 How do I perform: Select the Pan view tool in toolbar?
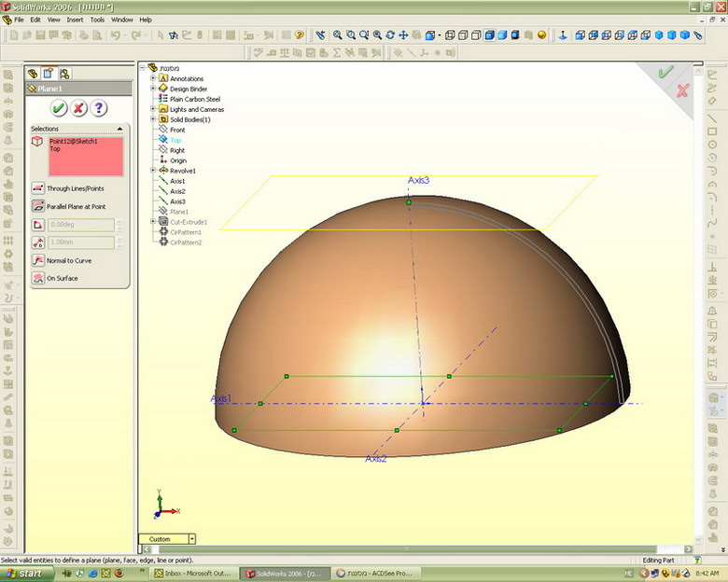click(x=404, y=35)
